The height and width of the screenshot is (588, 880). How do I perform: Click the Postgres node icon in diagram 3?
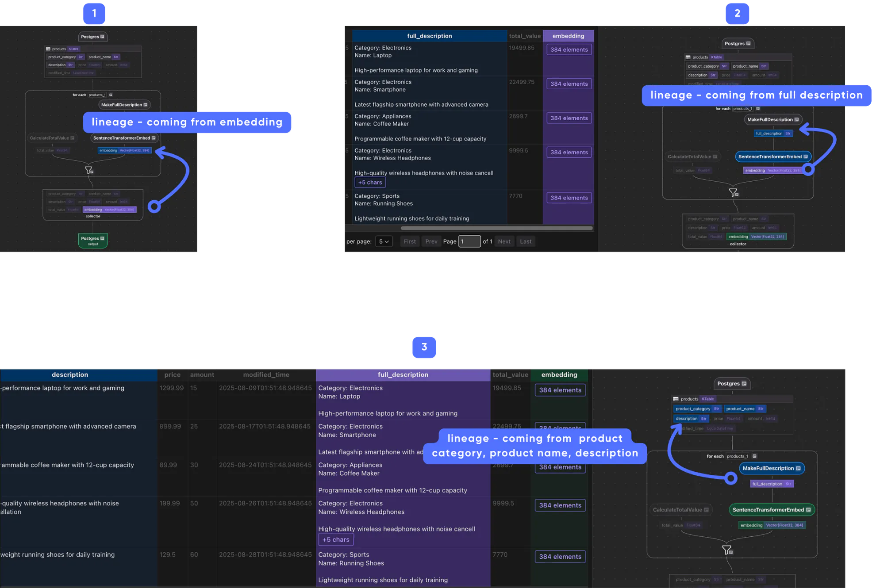pyautogui.click(x=743, y=383)
